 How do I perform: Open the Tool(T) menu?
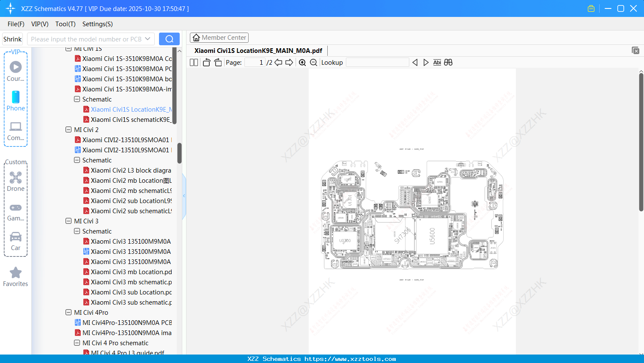pyautogui.click(x=65, y=24)
